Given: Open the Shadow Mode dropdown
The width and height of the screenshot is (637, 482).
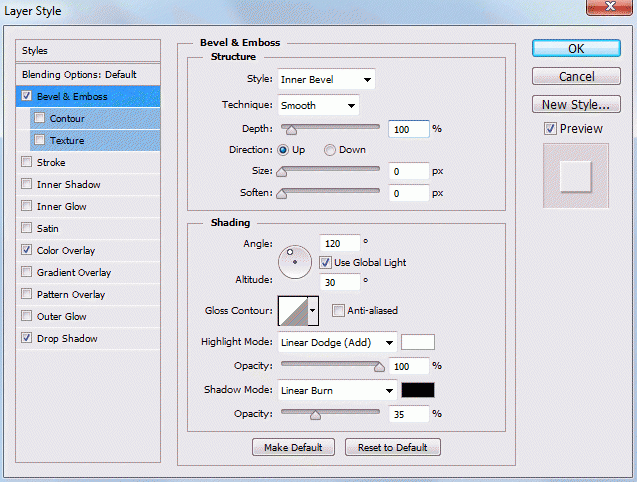Looking at the screenshot, I should [x=337, y=391].
